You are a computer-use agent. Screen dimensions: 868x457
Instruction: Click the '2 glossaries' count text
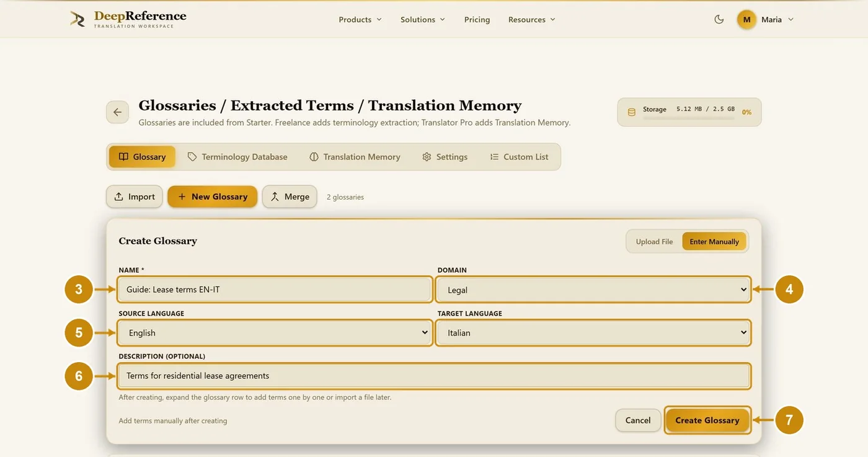pyautogui.click(x=345, y=197)
